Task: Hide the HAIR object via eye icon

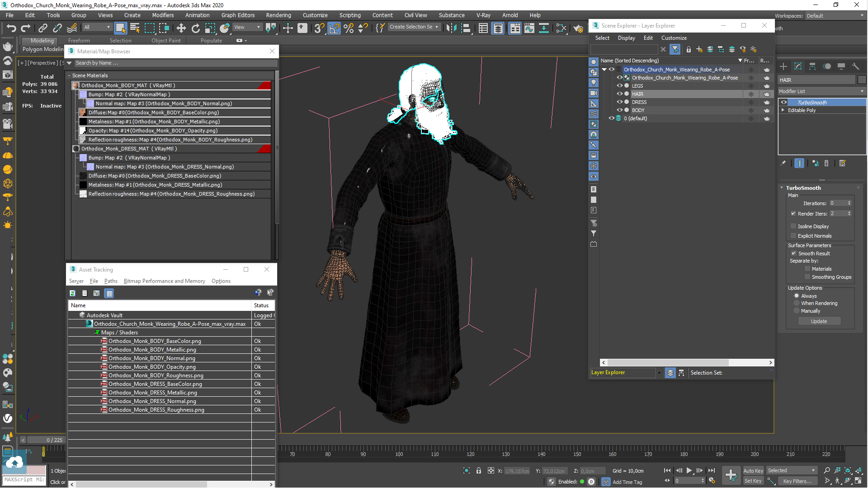Action: [619, 94]
